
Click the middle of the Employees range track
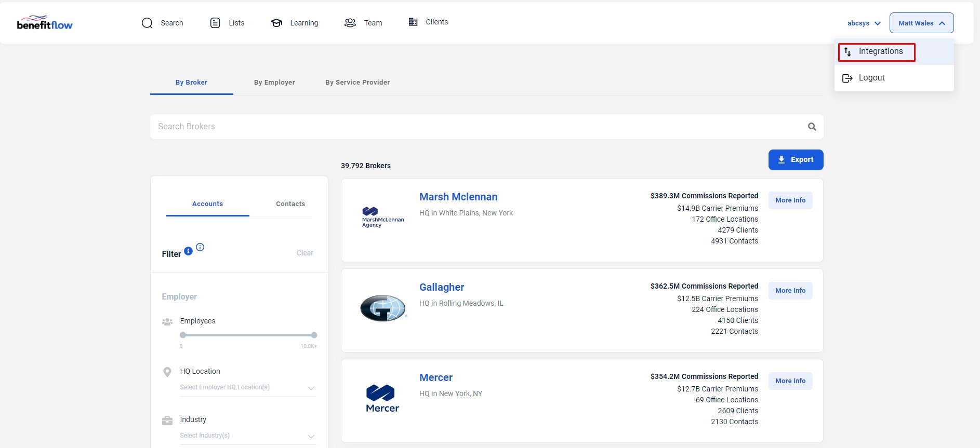[x=248, y=335]
